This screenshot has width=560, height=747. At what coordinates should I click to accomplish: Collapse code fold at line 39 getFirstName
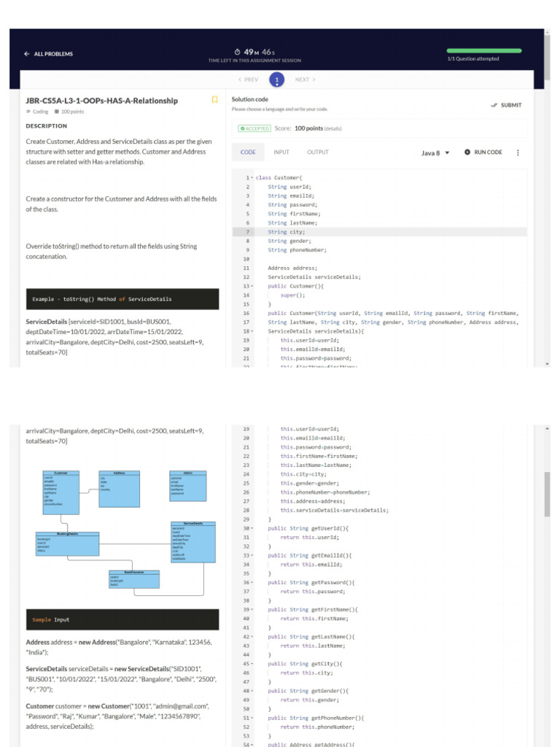(252, 610)
